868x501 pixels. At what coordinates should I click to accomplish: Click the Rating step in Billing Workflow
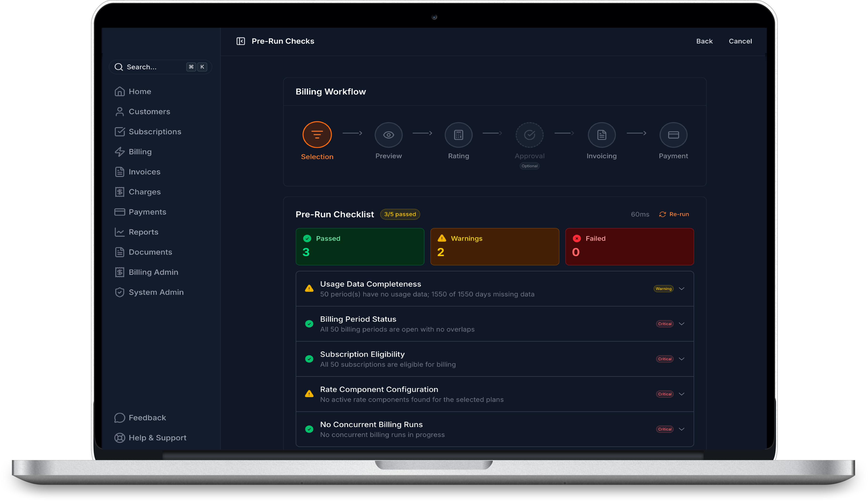coord(459,135)
